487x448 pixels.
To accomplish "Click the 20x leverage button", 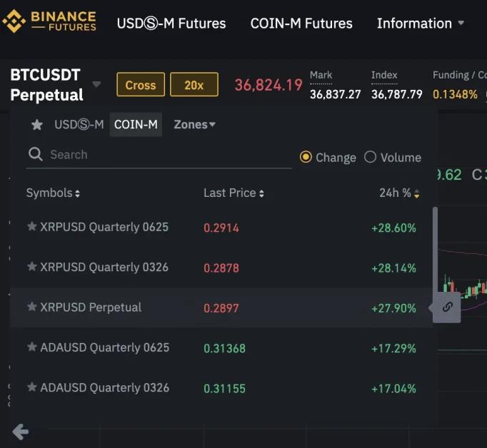I will (194, 85).
